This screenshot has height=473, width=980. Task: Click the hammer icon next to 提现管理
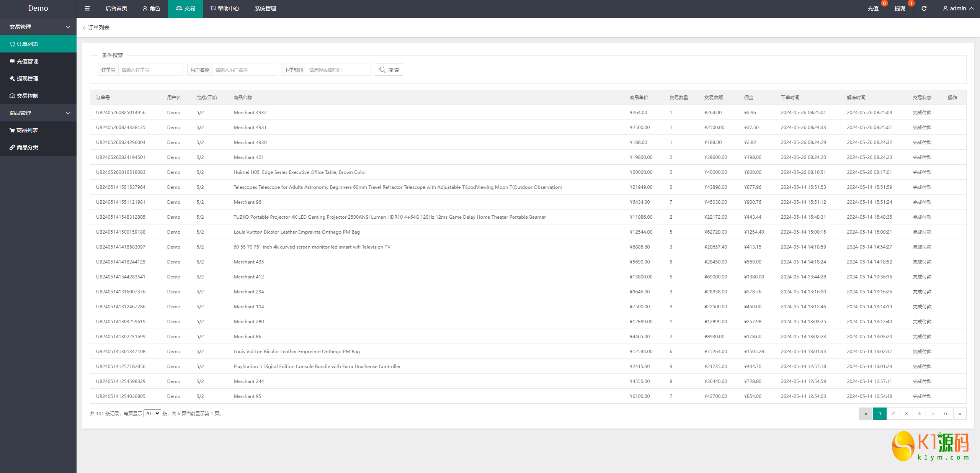[12, 79]
